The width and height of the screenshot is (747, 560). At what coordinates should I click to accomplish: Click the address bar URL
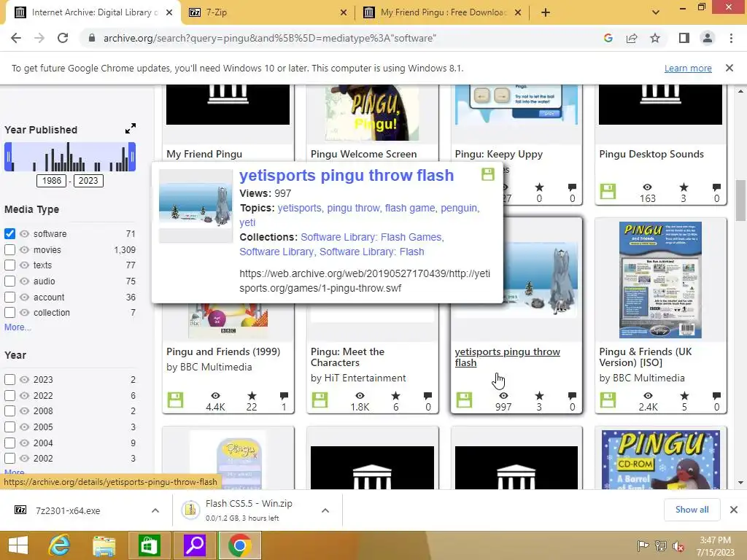(x=270, y=38)
